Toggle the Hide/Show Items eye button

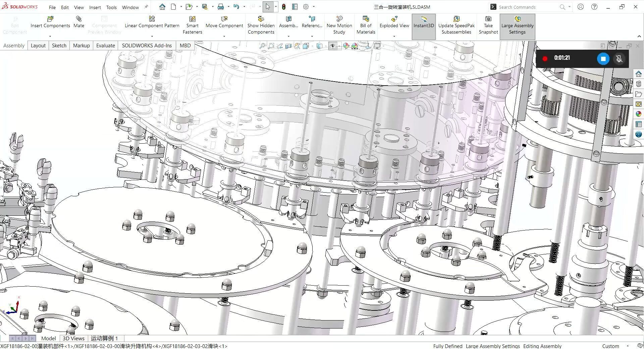pos(333,46)
